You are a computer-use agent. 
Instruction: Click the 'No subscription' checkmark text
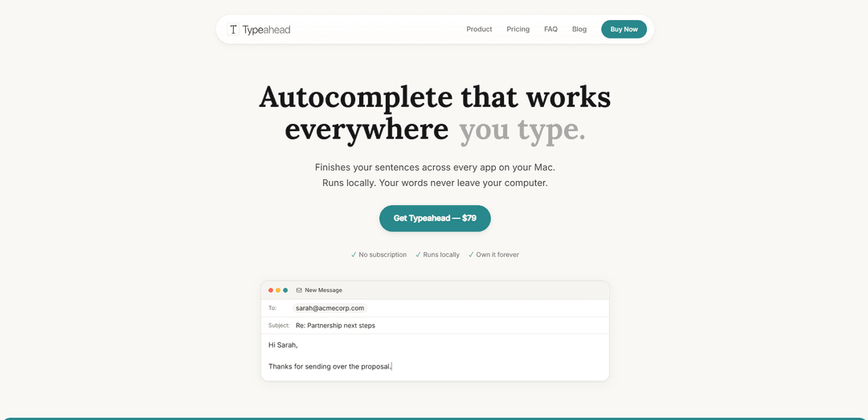379,255
